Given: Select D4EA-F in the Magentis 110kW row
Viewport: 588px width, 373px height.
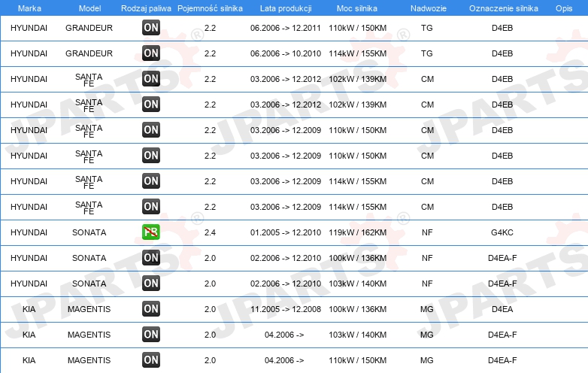Looking at the screenshot, I should (502, 360).
